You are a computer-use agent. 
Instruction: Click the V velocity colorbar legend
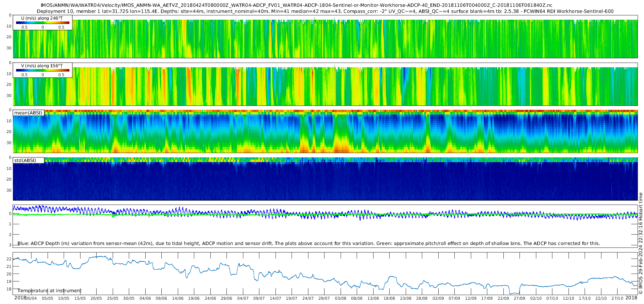(x=43, y=70)
